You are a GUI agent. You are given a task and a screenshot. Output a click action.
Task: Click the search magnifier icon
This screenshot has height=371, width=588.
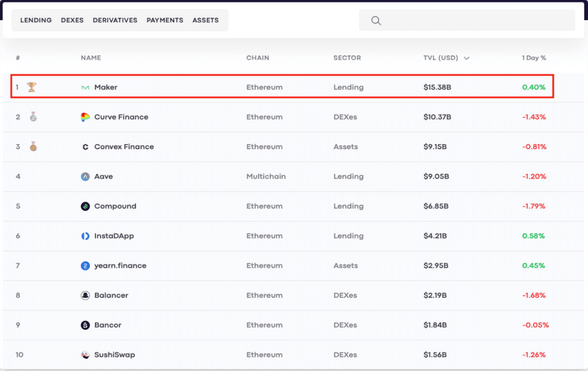pos(376,21)
